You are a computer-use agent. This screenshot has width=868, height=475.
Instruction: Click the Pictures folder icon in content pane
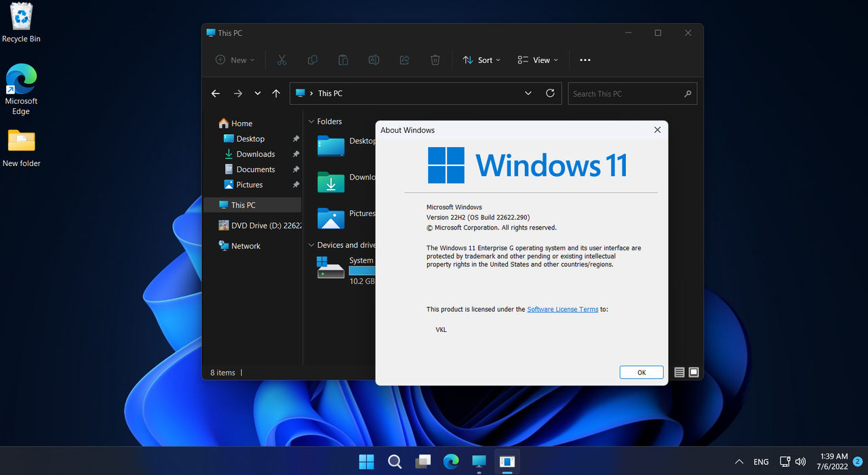pos(331,218)
